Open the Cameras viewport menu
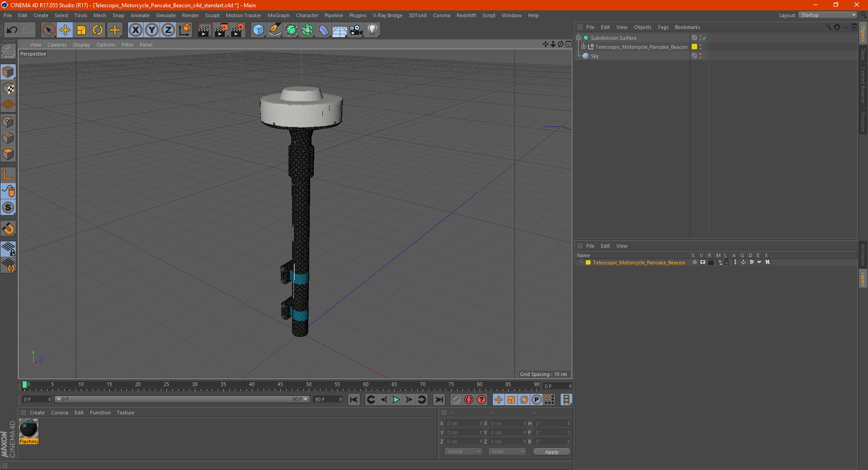 tap(57, 45)
